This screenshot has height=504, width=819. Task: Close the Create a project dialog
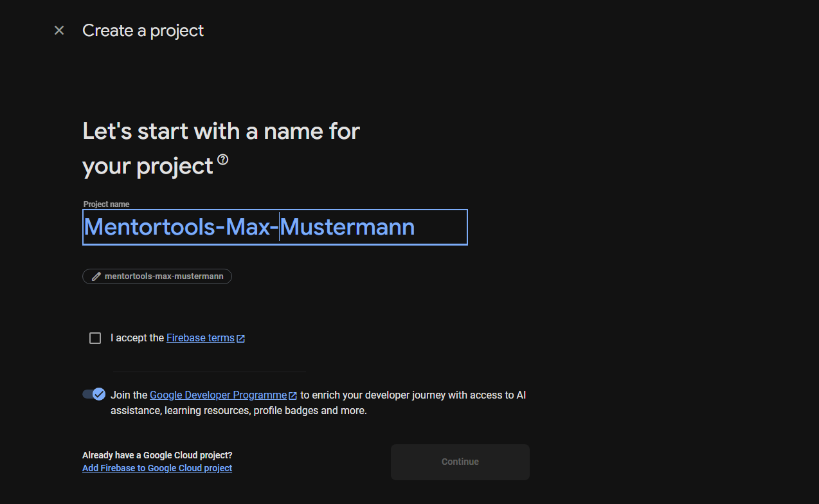click(59, 30)
